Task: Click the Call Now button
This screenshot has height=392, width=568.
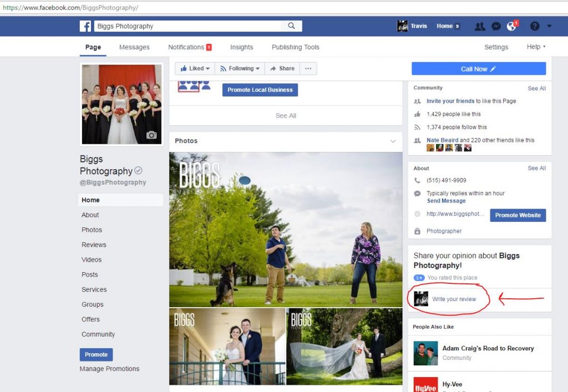Action: (479, 69)
